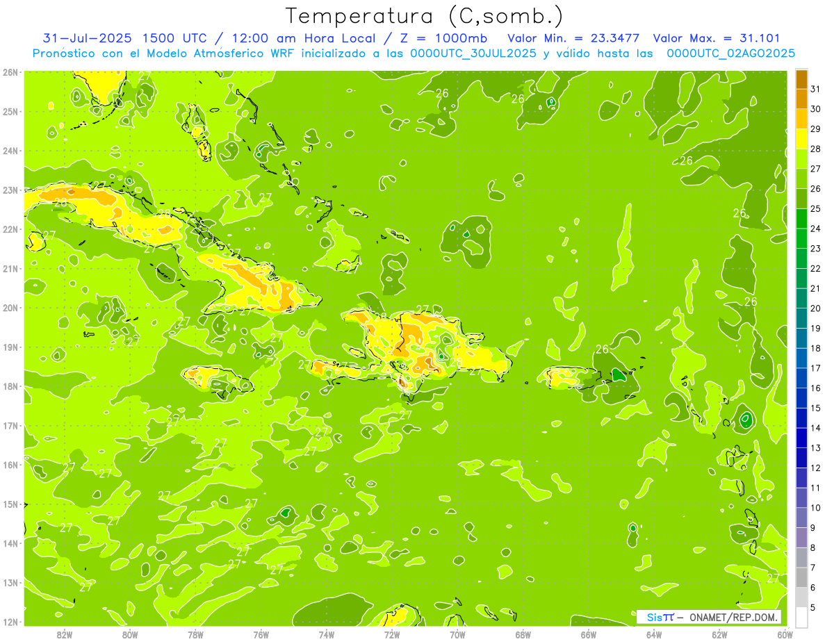Image resolution: width=834 pixels, height=644 pixels.
Task: Click the 22N latitude axis label
Action: pos(11,229)
